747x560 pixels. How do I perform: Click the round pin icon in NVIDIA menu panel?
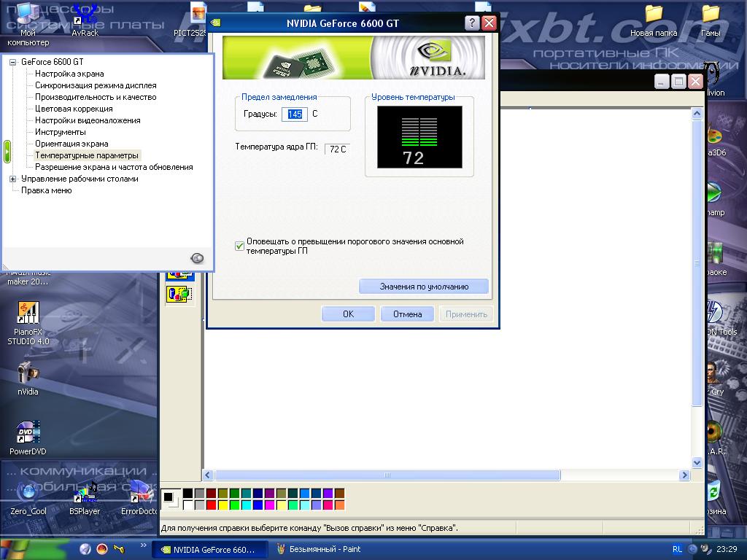[x=197, y=258]
